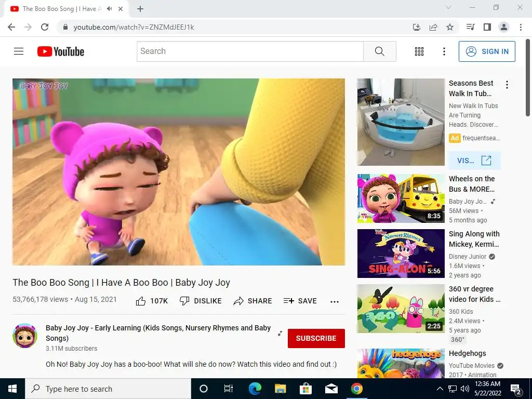This screenshot has width=532, height=399.
Task: Click the Windows taskbar search box
Action: [x=108, y=389]
